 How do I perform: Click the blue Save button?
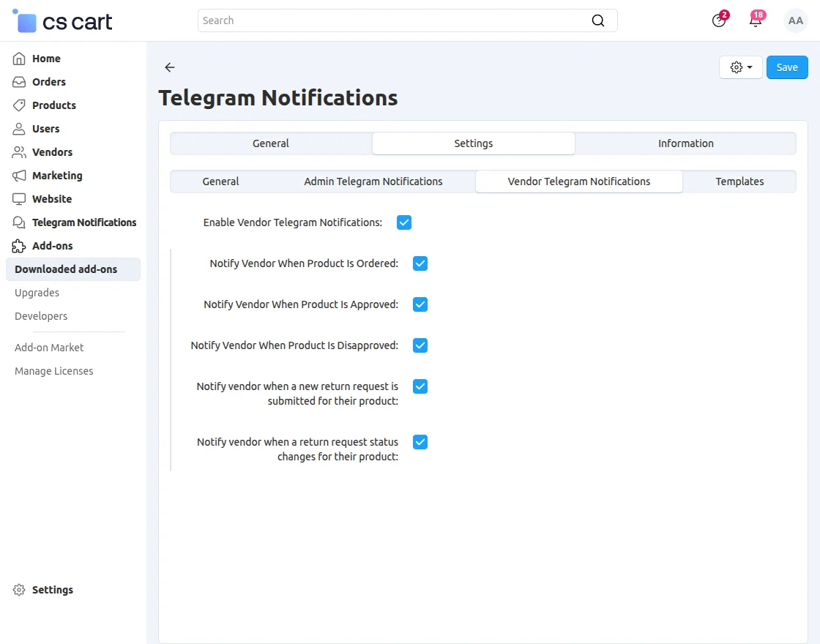click(787, 67)
